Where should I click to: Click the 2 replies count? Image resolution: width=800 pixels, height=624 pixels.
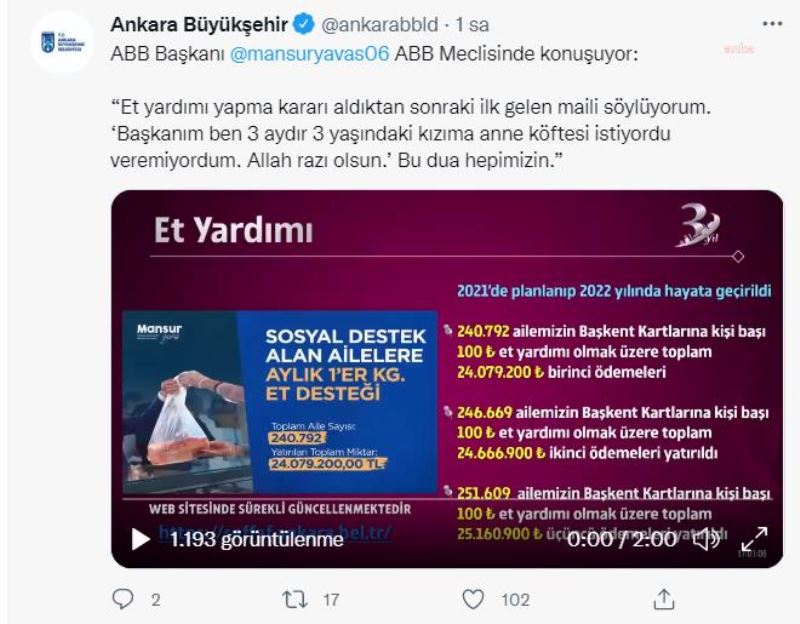[156, 600]
